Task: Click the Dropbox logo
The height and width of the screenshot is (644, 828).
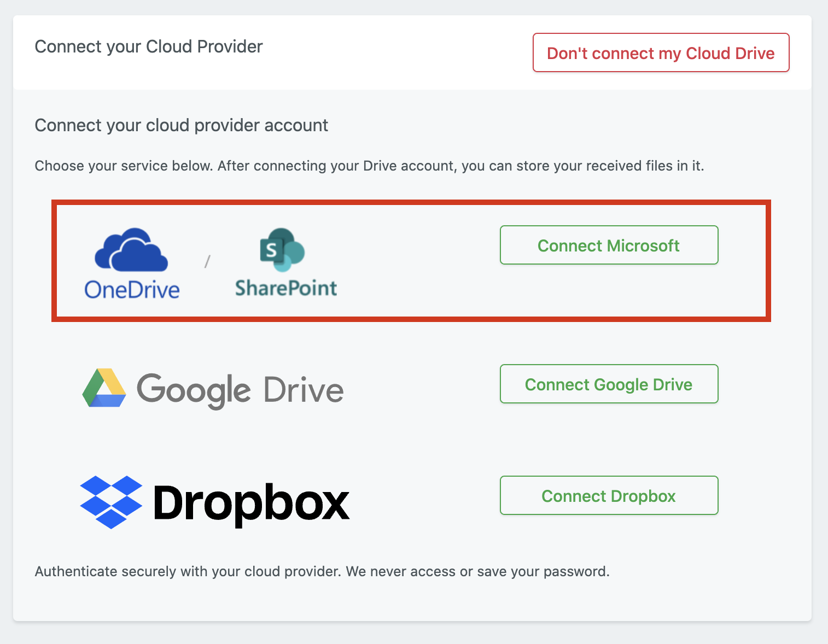Action: click(x=214, y=502)
